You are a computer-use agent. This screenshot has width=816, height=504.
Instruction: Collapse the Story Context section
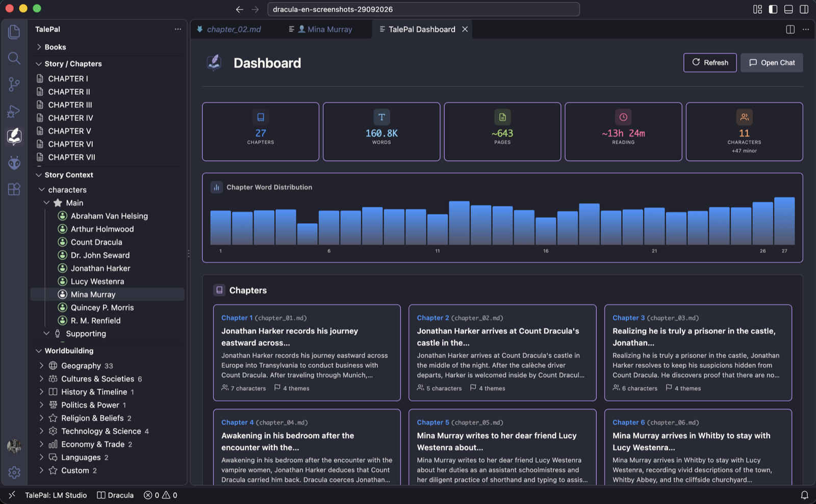coord(39,175)
